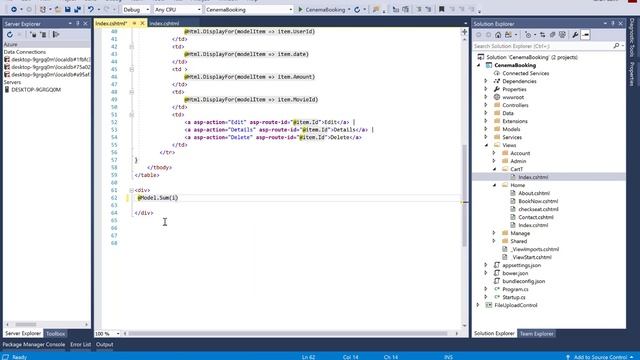Collapse the Home folder
Image resolution: width=640 pixels, height=360 pixels.
[x=494, y=185]
